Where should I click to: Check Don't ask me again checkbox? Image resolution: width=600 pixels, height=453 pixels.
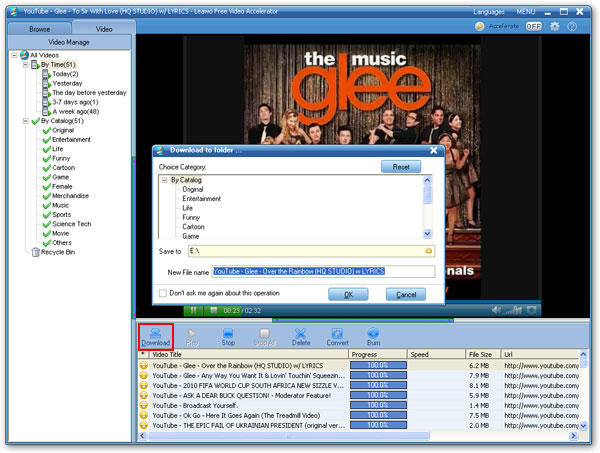[x=163, y=293]
